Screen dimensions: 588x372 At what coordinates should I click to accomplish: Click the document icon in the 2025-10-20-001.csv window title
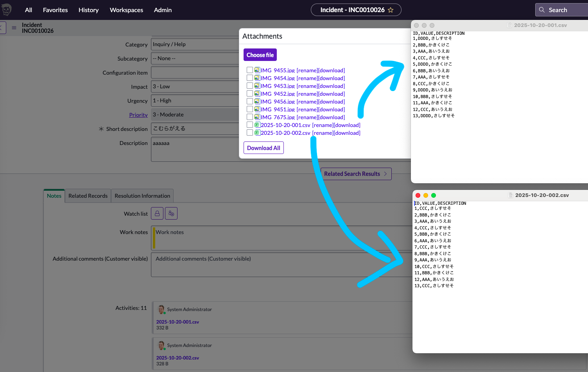click(509, 25)
